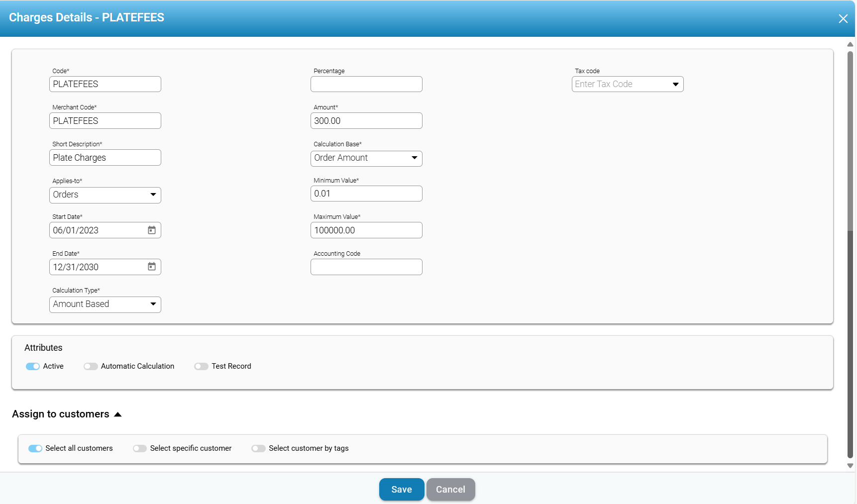857x504 pixels.
Task: Enable Select customer by tags
Action: pos(258,449)
